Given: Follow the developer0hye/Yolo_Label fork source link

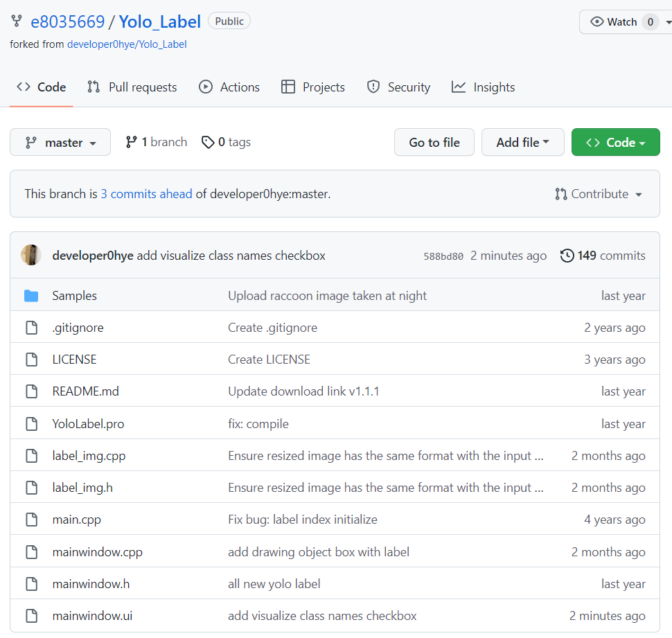Looking at the screenshot, I should coord(127,44).
